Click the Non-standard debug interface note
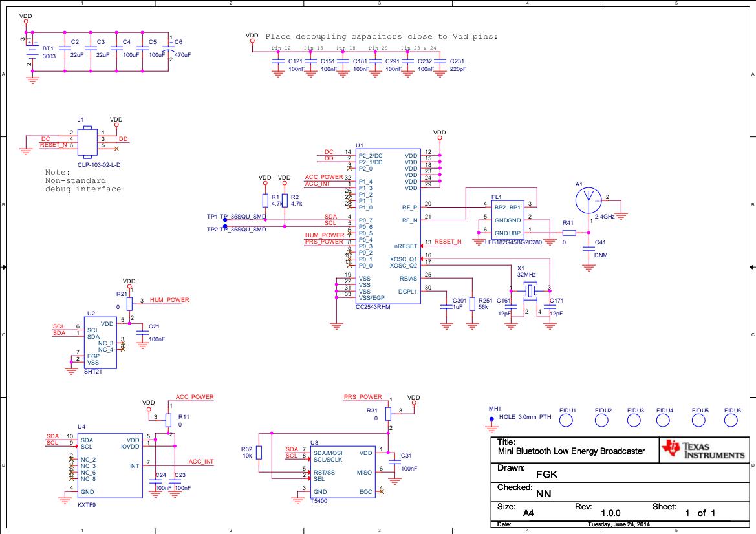Image resolution: width=756 pixels, height=534 pixels. pos(83,181)
